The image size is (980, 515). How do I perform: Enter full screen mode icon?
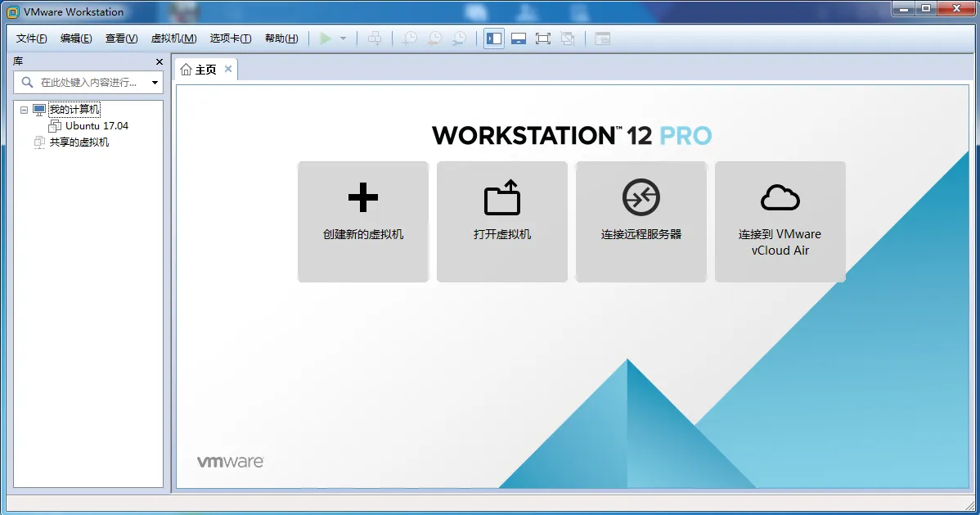[x=543, y=38]
